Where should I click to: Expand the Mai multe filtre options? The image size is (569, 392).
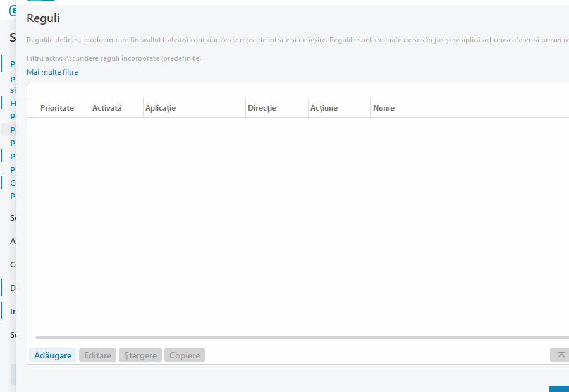point(52,71)
